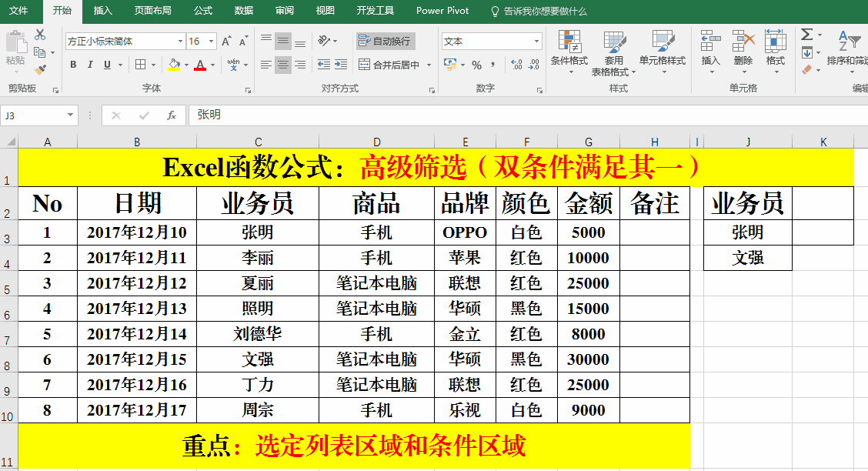This screenshot has width=868, height=471.
Task: Open the Name Box dropdown arrow
Action: [71, 115]
